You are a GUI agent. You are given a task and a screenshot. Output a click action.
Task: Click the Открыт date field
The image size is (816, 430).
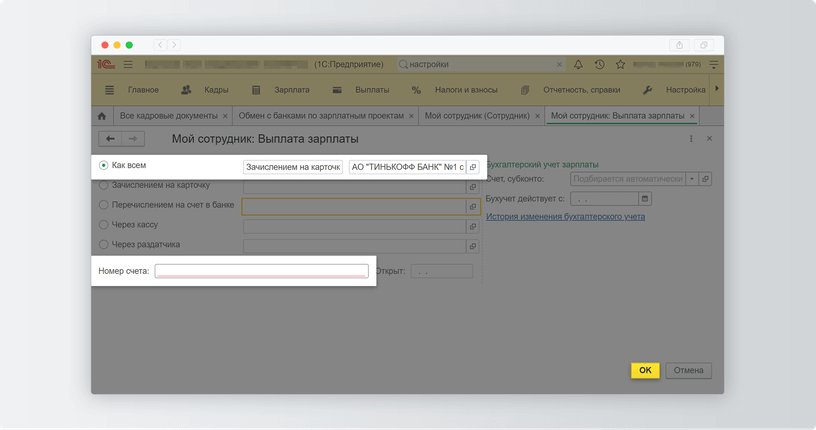click(442, 271)
